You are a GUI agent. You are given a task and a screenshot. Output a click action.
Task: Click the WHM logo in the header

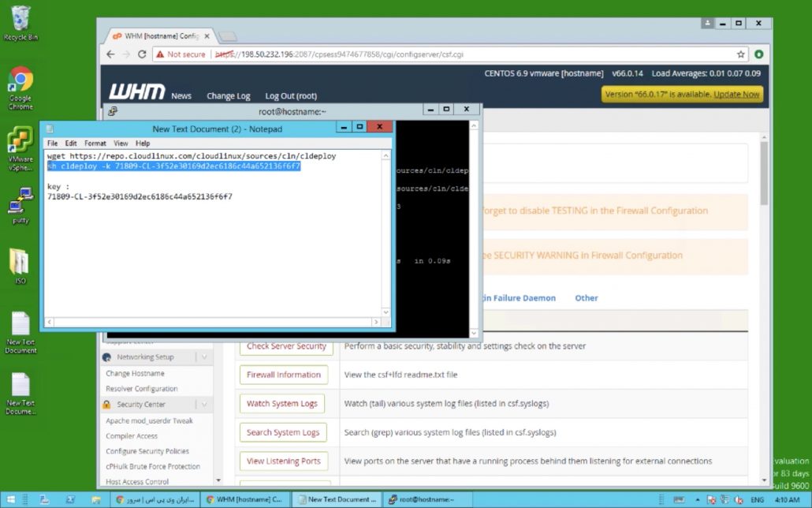136,92
